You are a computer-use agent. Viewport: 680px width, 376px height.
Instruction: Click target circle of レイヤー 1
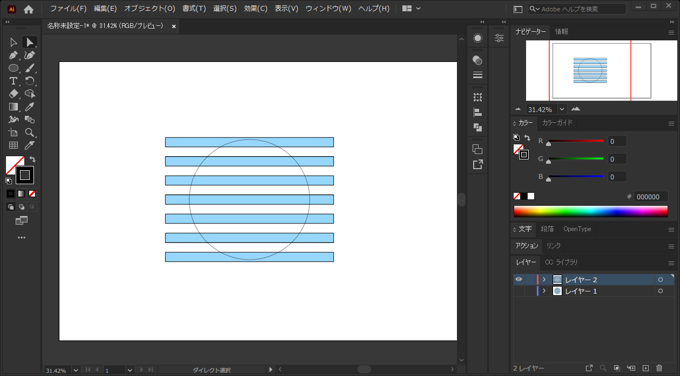pos(660,291)
